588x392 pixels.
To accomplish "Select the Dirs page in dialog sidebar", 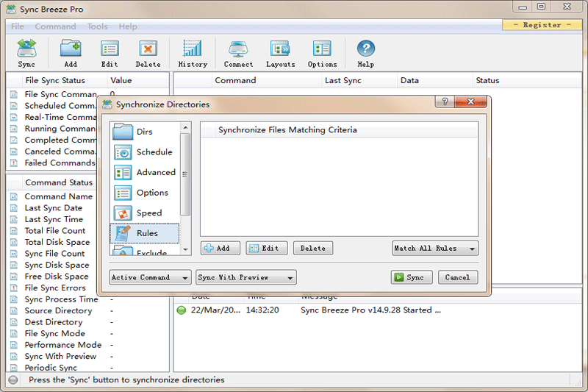I will point(145,132).
